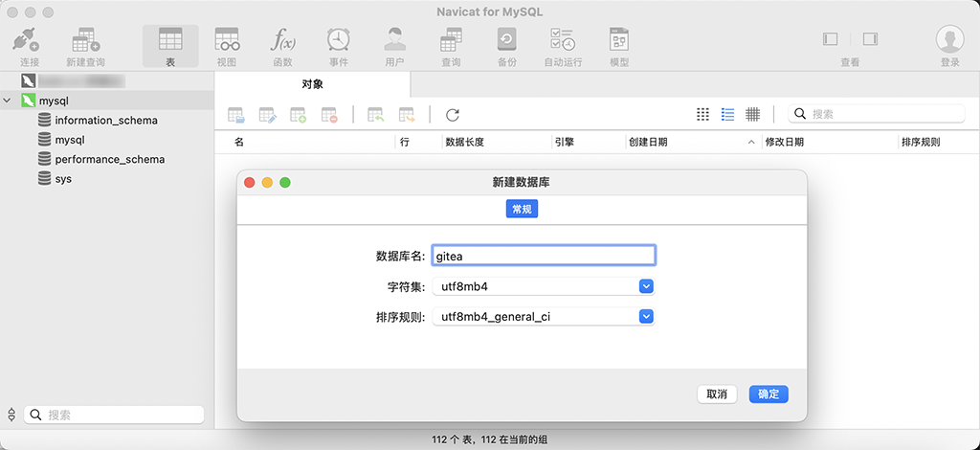Click the 确定 confirm button

tap(768, 394)
